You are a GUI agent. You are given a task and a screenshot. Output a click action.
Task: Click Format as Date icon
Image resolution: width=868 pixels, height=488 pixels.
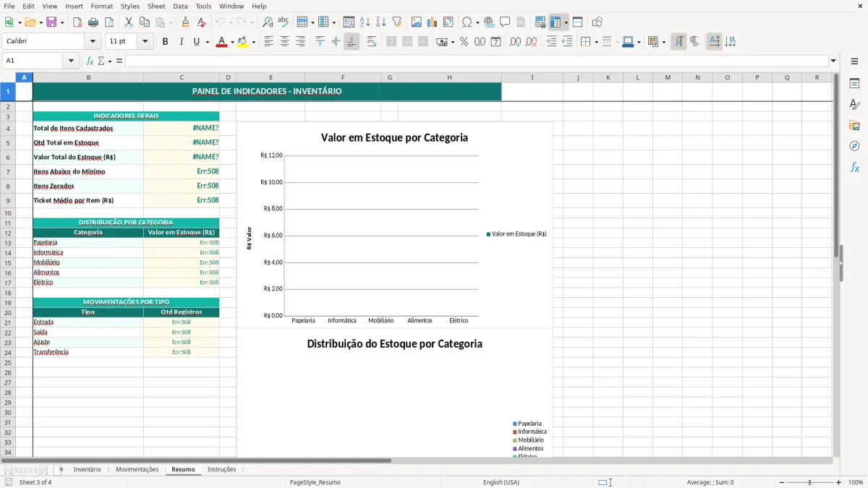point(495,42)
